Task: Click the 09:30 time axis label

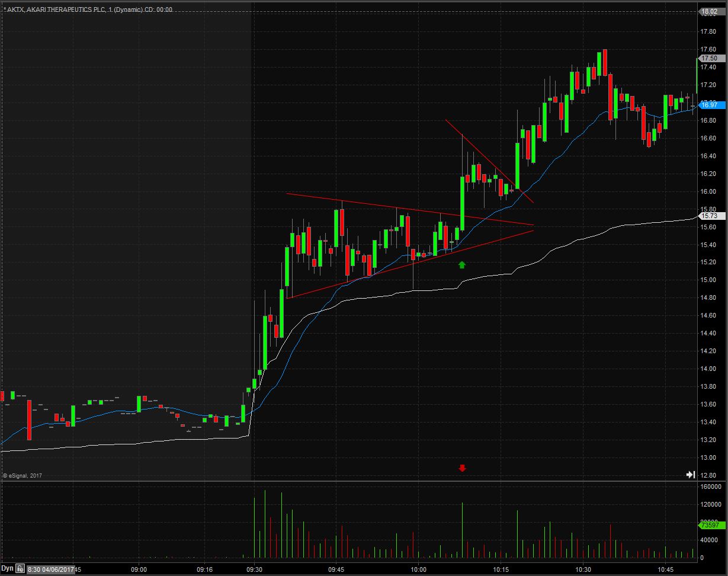Action: (254, 569)
